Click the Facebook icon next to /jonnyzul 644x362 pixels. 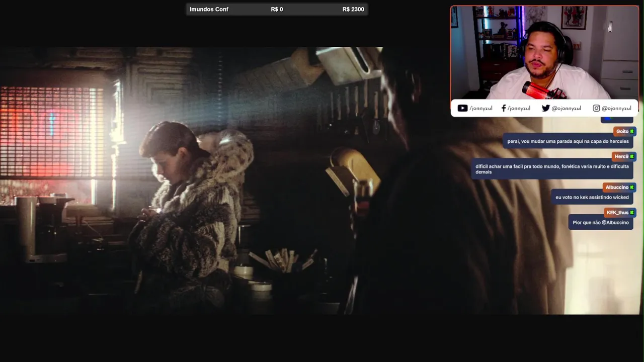coord(504,108)
